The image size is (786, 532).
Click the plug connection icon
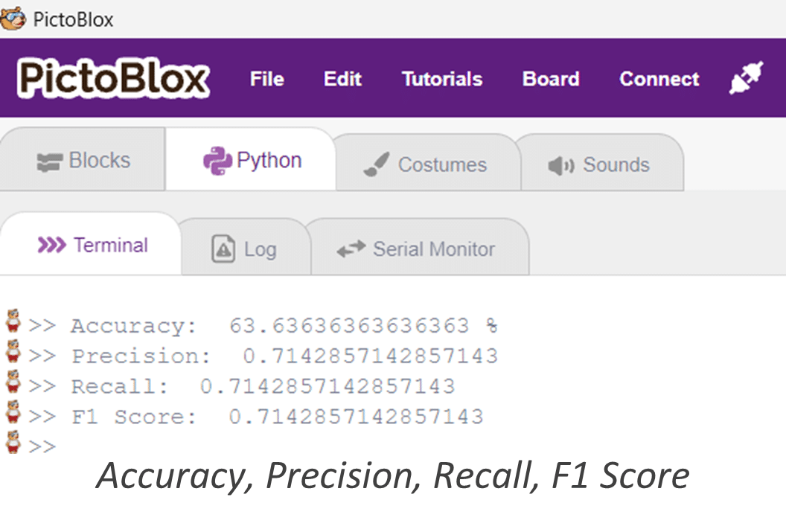click(x=746, y=79)
